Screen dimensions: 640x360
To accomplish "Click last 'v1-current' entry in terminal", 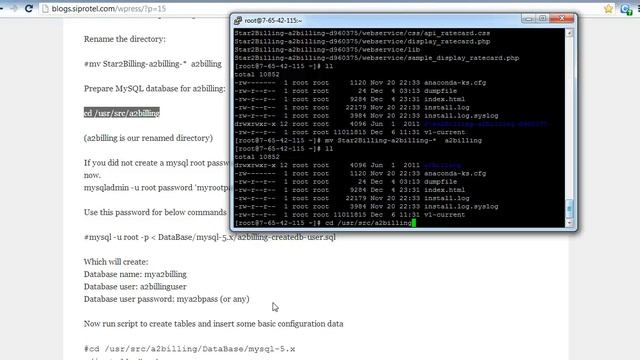I will (444, 215).
